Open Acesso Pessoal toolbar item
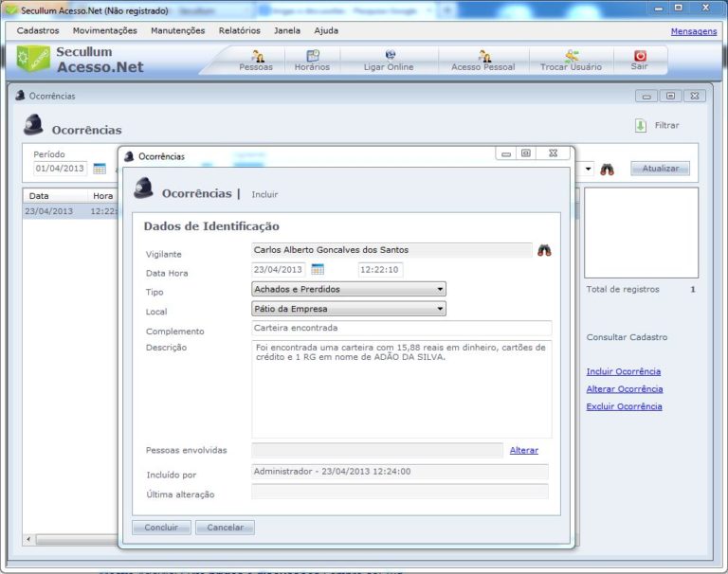728x574 pixels. (x=483, y=61)
